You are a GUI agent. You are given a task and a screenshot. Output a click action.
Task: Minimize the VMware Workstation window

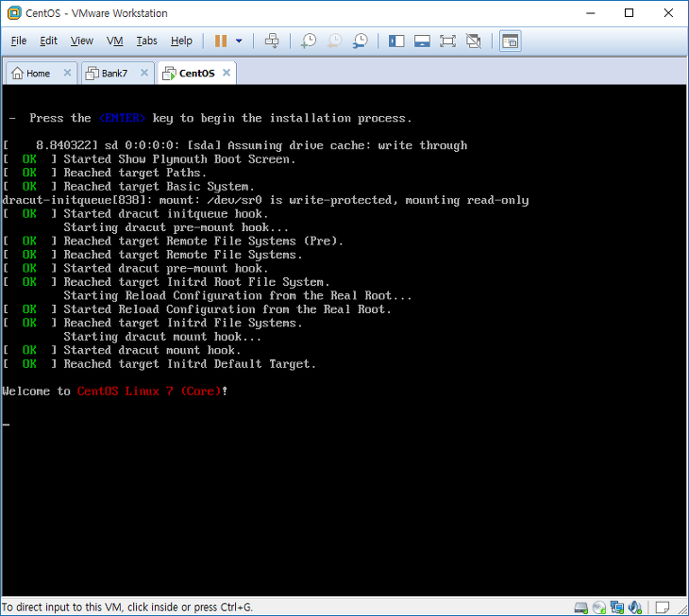[590, 13]
